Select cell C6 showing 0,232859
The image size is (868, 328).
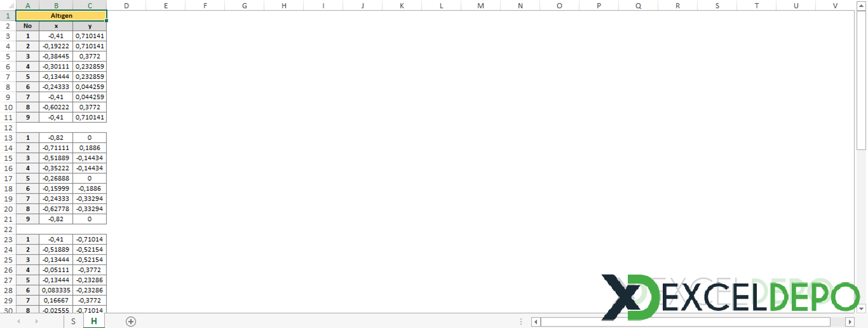(x=90, y=66)
